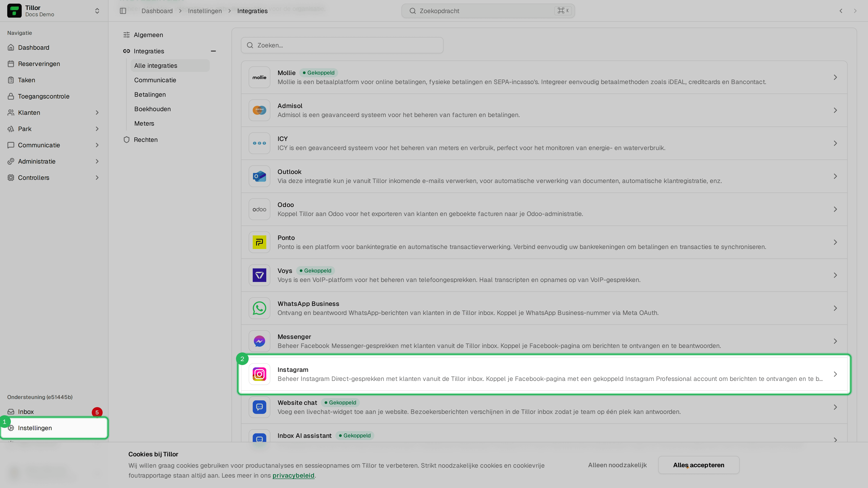Collapse the Integraties settings section

tap(213, 51)
